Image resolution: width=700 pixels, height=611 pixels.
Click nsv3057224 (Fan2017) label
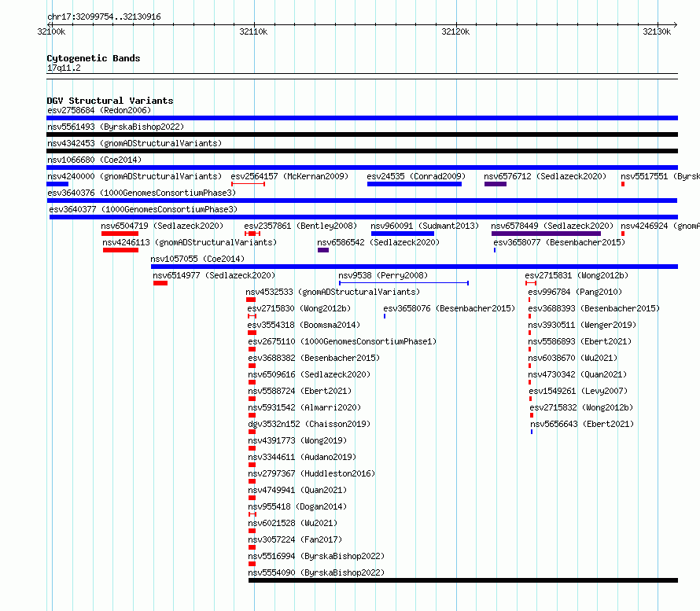295,539
